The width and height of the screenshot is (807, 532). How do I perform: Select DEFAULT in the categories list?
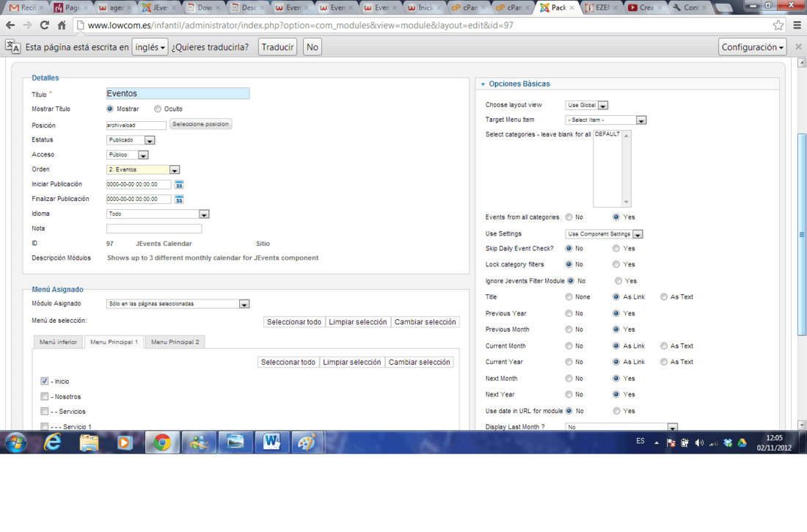coord(607,134)
